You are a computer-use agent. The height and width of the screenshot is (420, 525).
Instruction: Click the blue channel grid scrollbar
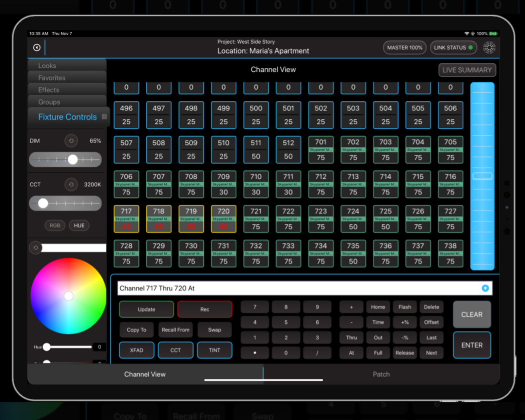click(x=482, y=176)
